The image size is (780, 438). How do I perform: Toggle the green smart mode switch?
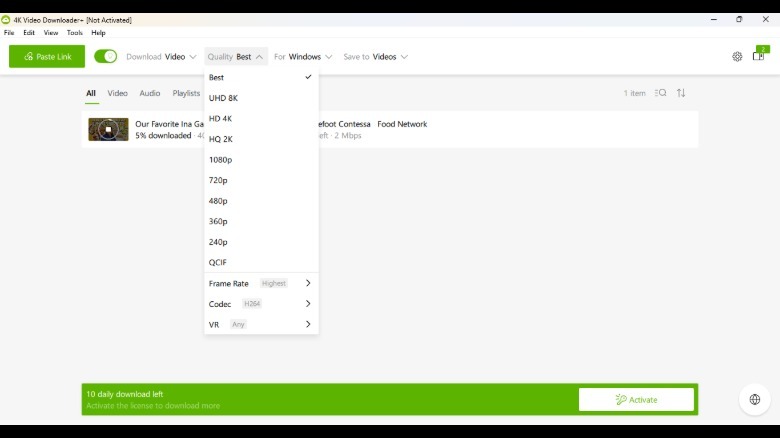[x=105, y=57]
